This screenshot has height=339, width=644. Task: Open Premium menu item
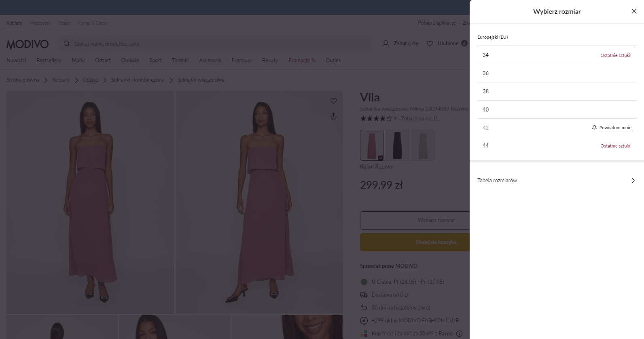tap(241, 60)
